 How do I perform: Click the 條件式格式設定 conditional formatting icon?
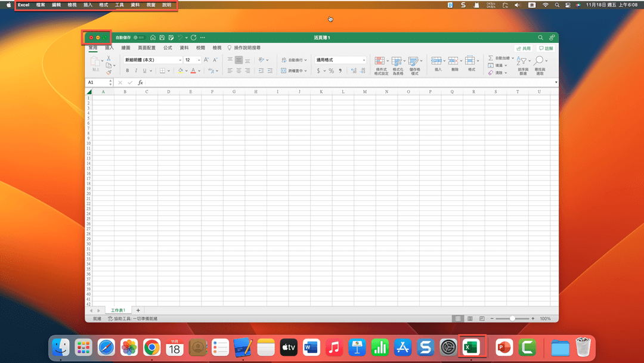coord(380,61)
